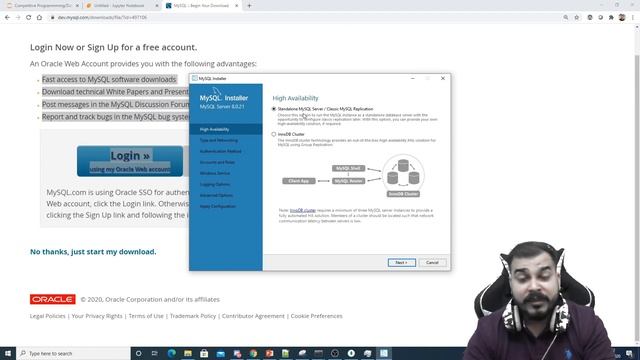This screenshot has width=640, height=360.
Task: Open Task View on taskbar
Action: click(155, 353)
